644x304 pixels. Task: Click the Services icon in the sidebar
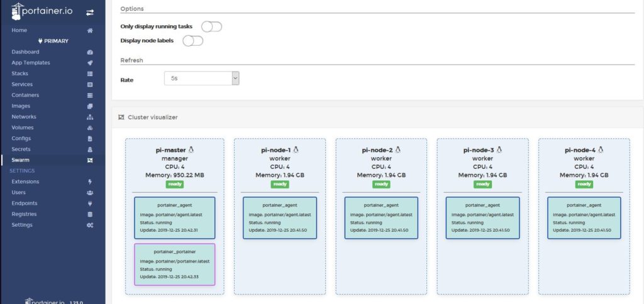tap(90, 85)
